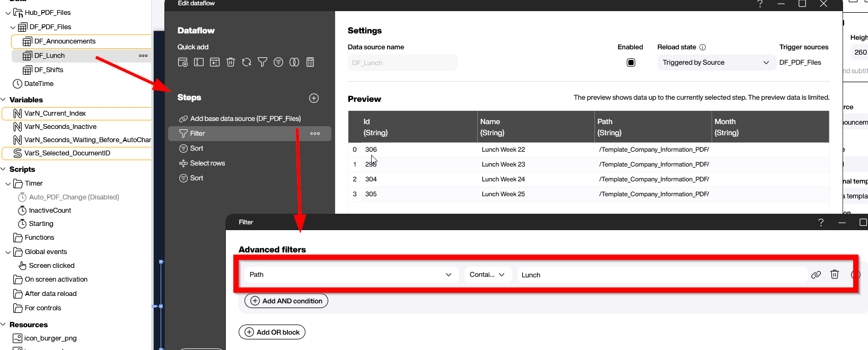
Task: Collapse the Timer scripts folder
Action: pyautogui.click(x=8, y=183)
